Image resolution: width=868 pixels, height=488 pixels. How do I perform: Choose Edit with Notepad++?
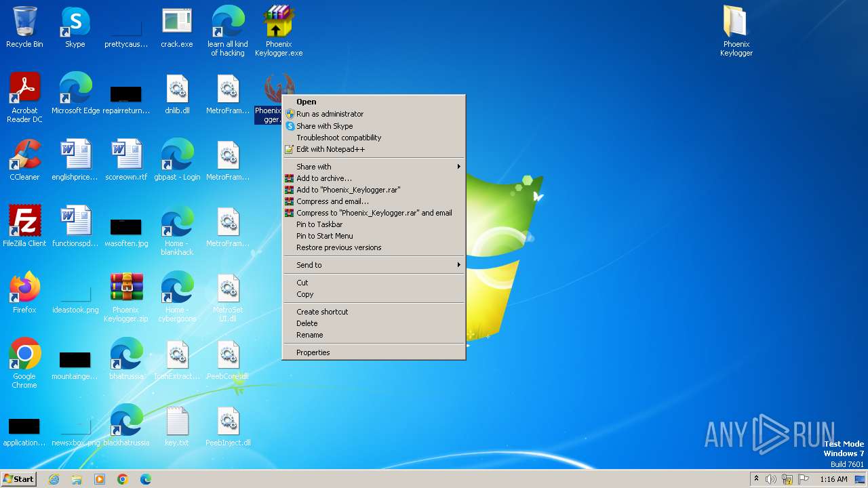pyautogui.click(x=374, y=149)
